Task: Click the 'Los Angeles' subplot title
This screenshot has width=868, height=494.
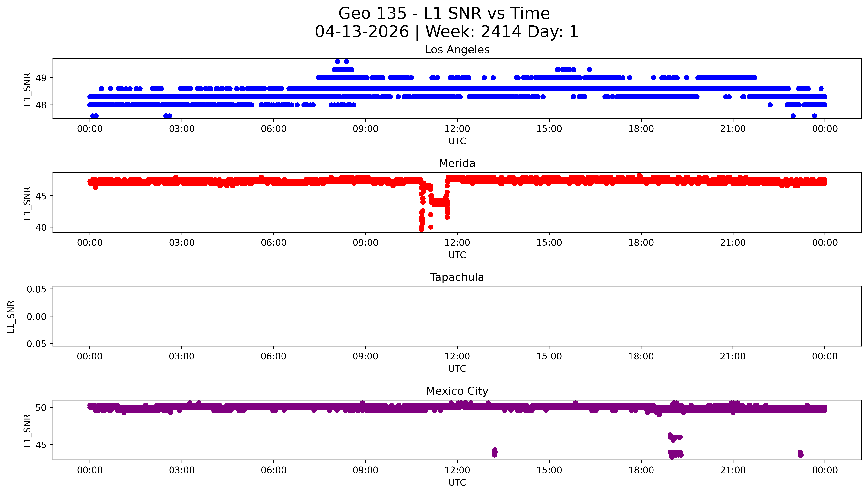Action: (457, 50)
